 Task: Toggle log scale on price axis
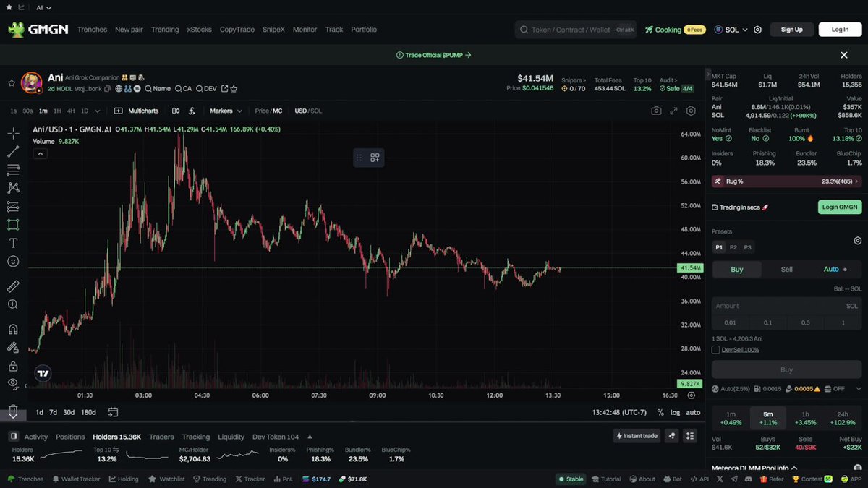point(675,412)
